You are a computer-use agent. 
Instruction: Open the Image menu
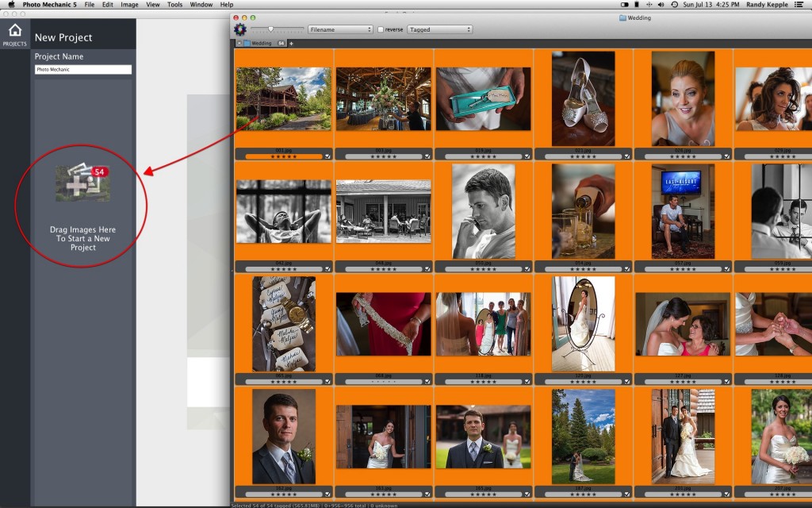(129, 5)
